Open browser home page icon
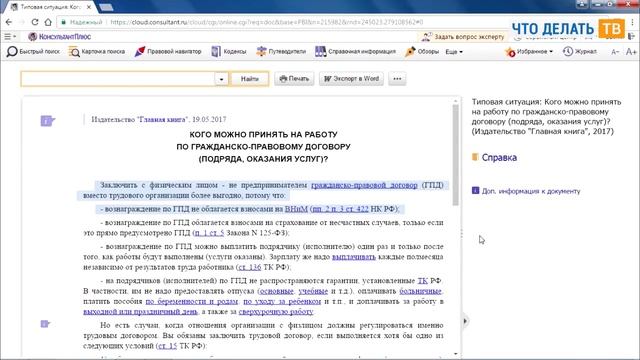Image resolution: width=640 pixels, height=360 pixels. (x=48, y=22)
